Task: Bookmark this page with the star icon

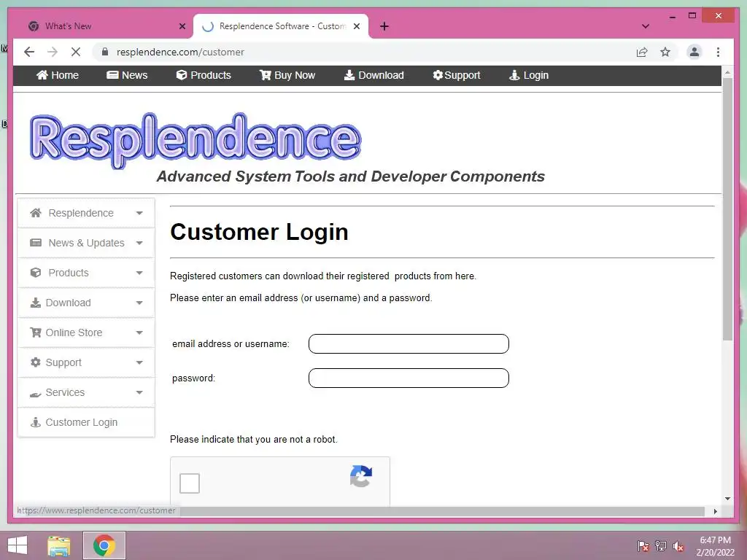Action: pyautogui.click(x=665, y=52)
